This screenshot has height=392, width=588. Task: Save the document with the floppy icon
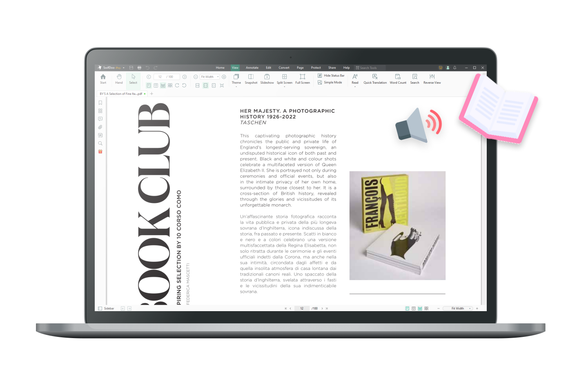(131, 68)
